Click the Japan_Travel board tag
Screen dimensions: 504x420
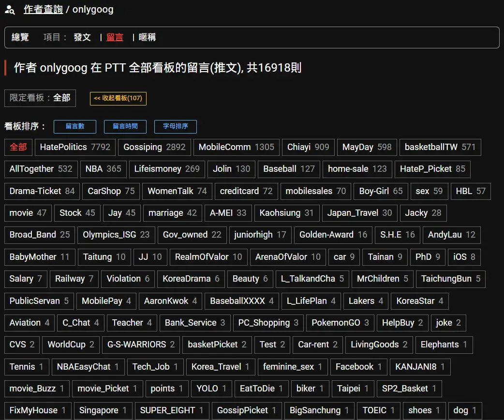[359, 213]
